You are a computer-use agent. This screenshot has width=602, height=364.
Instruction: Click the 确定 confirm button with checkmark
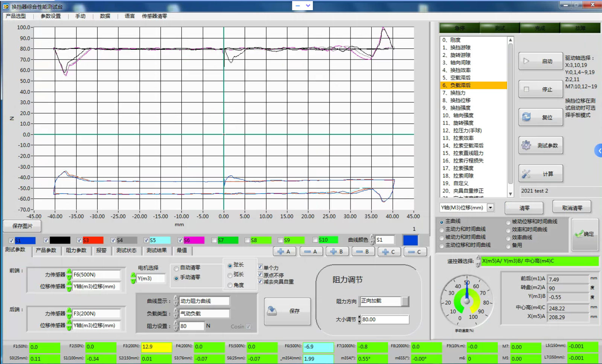(x=585, y=234)
